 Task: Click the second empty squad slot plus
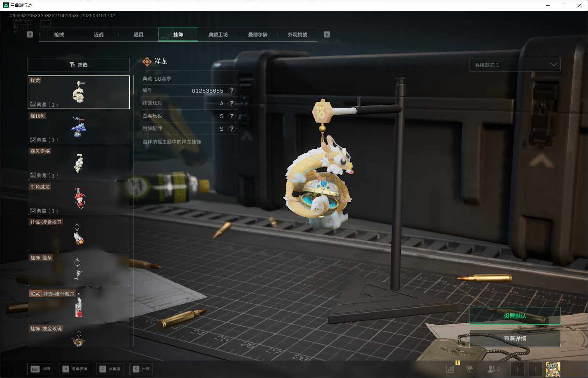(x=535, y=369)
